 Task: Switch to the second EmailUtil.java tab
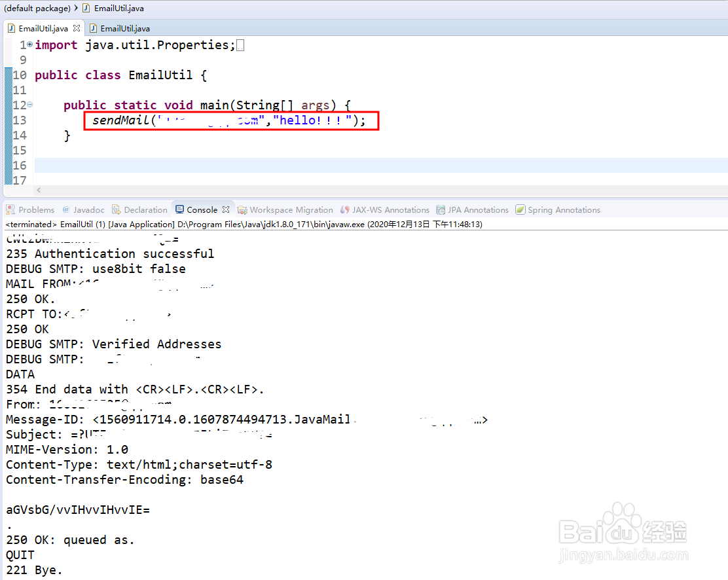click(120, 28)
